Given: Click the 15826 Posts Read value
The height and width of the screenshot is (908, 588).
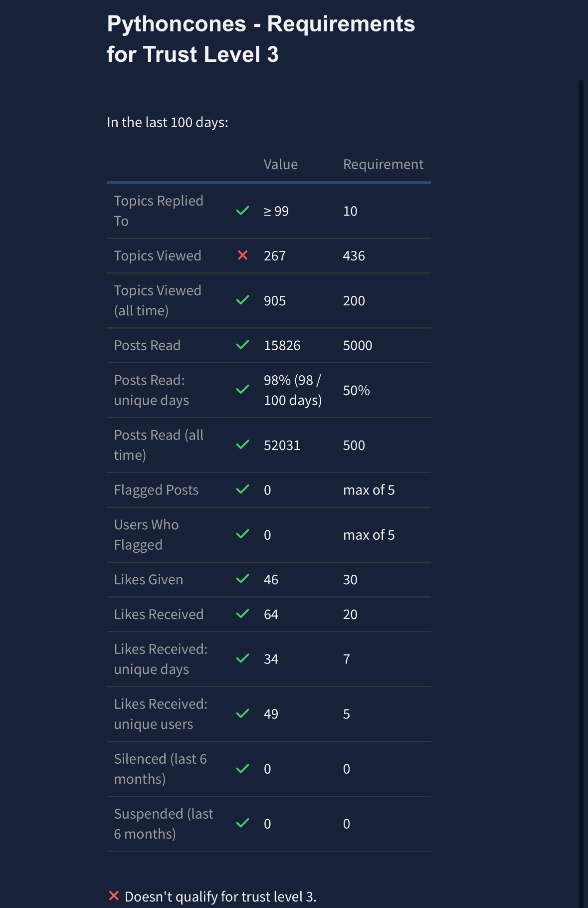Looking at the screenshot, I should (282, 345).
